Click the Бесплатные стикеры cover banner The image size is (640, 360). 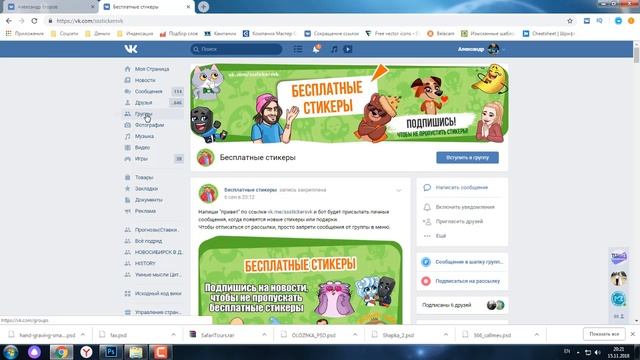[x=349, y=103]
